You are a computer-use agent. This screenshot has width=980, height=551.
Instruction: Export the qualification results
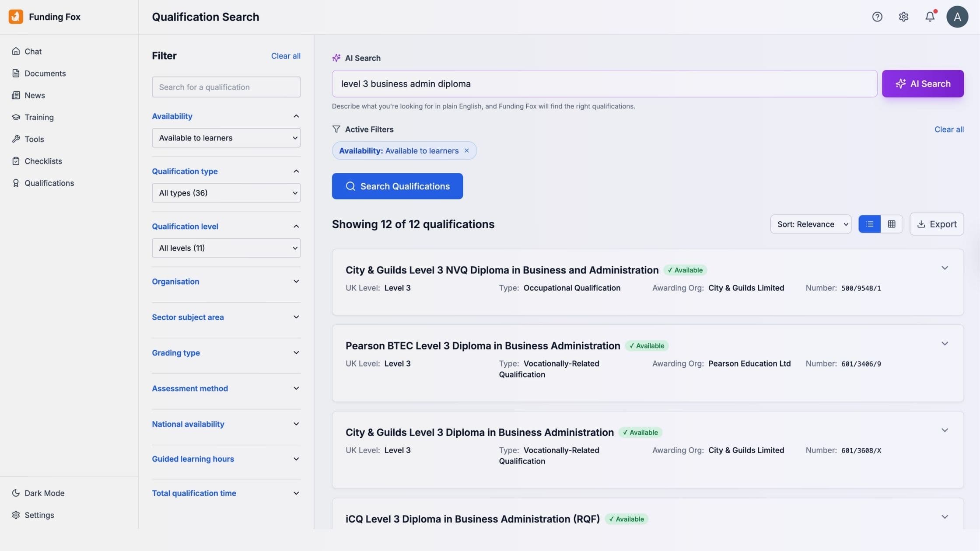coord(937,224)
